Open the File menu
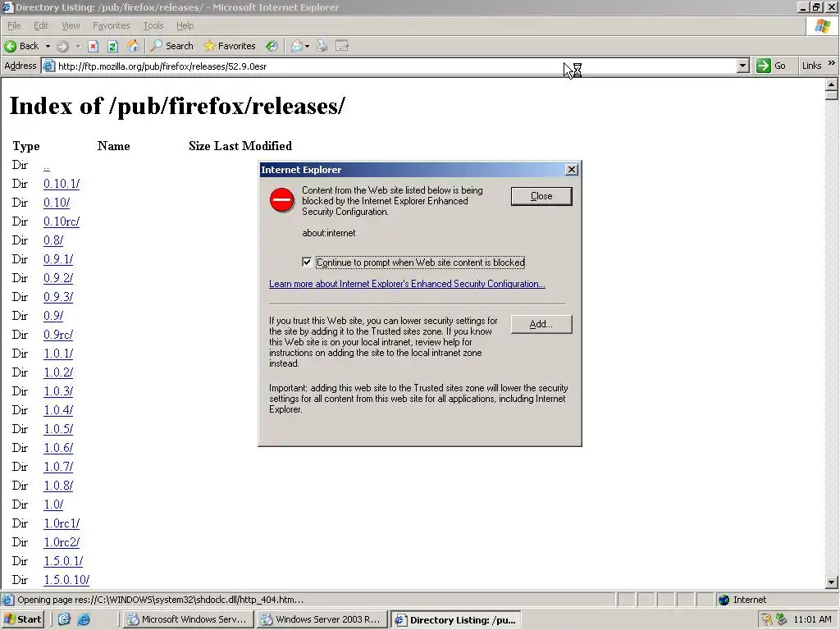Image resolution: width=840 pixels, height=630 pixels. 14,25
